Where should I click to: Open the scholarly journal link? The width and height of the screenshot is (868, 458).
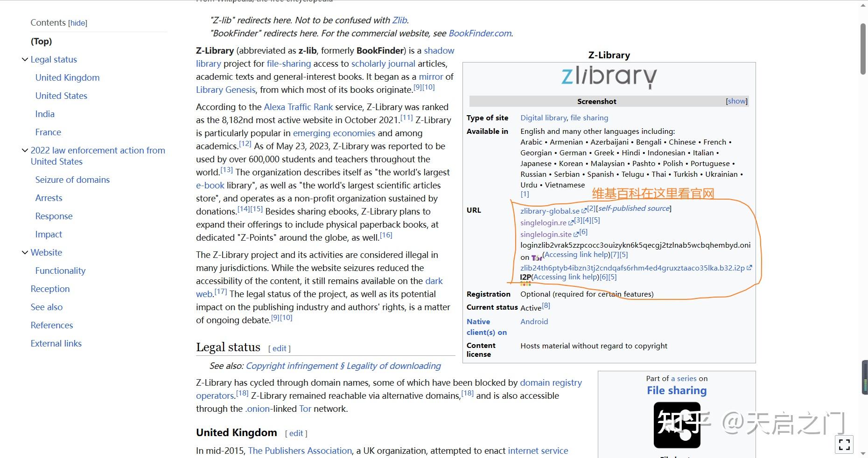pyautogui.click(x=383, y=63)
